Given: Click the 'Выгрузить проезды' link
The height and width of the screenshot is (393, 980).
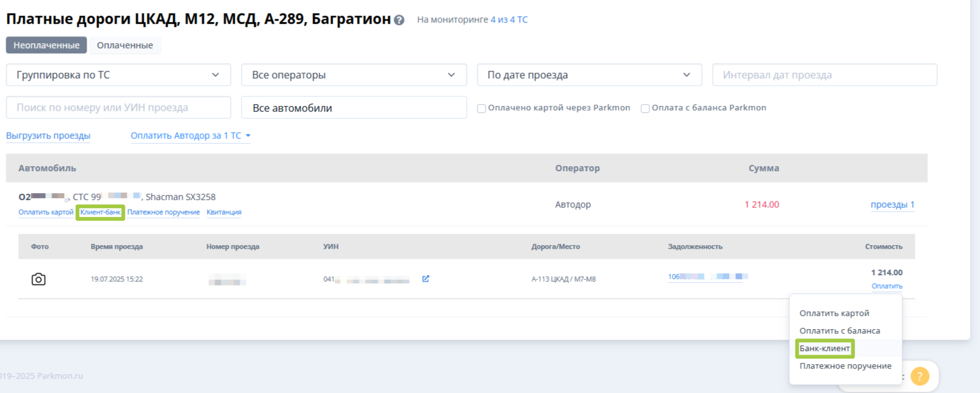Looking at the screenshot, I should coord(48,135).
